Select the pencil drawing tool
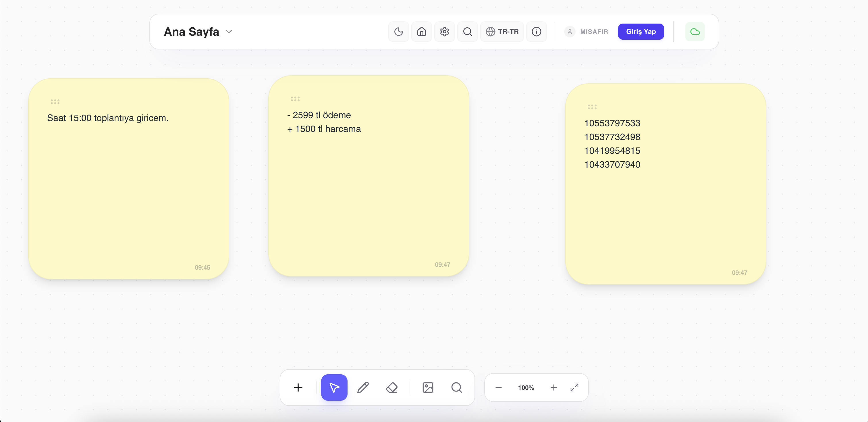Screen dimensions: 868x422 [x=363, y=387]
